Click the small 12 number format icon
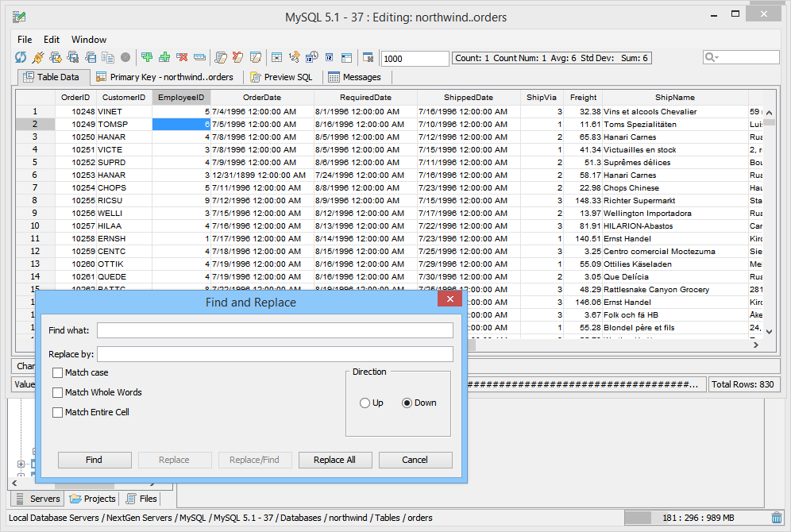This screenshot has width=791, height=532. (x=330, y=57)
